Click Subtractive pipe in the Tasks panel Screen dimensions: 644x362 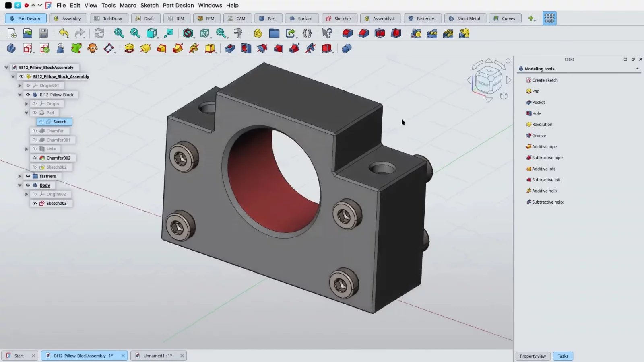pos(547,158)
